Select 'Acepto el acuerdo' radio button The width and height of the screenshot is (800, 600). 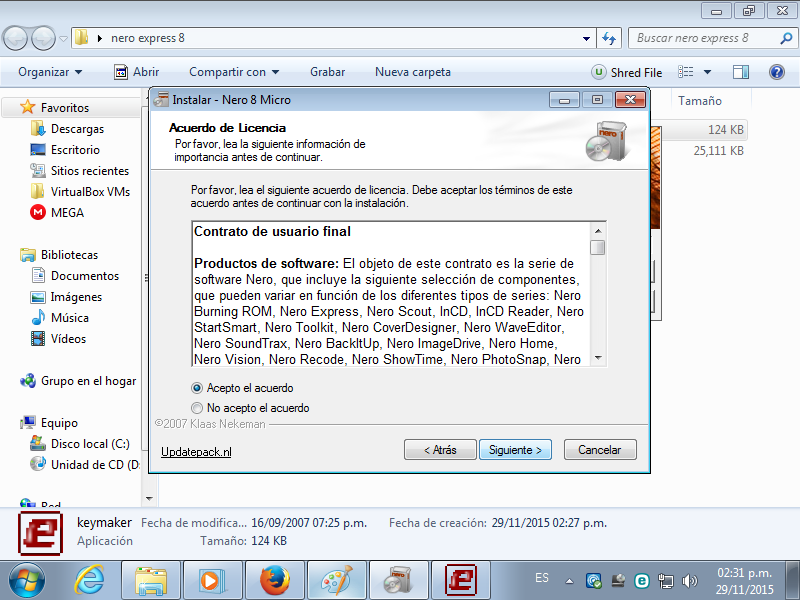196,388
